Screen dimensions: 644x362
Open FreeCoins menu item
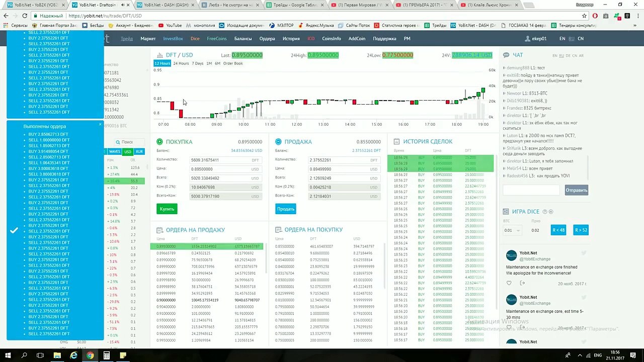[217, 39]
